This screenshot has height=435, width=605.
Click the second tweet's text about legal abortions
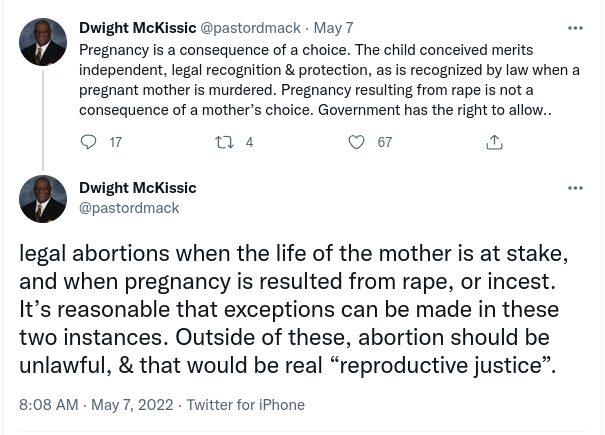tap(290, 309)
